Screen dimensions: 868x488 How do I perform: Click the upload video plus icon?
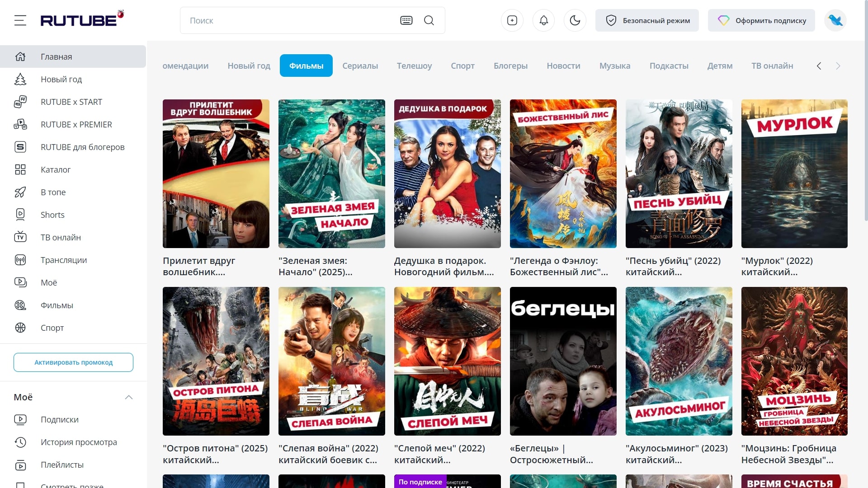tap(512, 20)
